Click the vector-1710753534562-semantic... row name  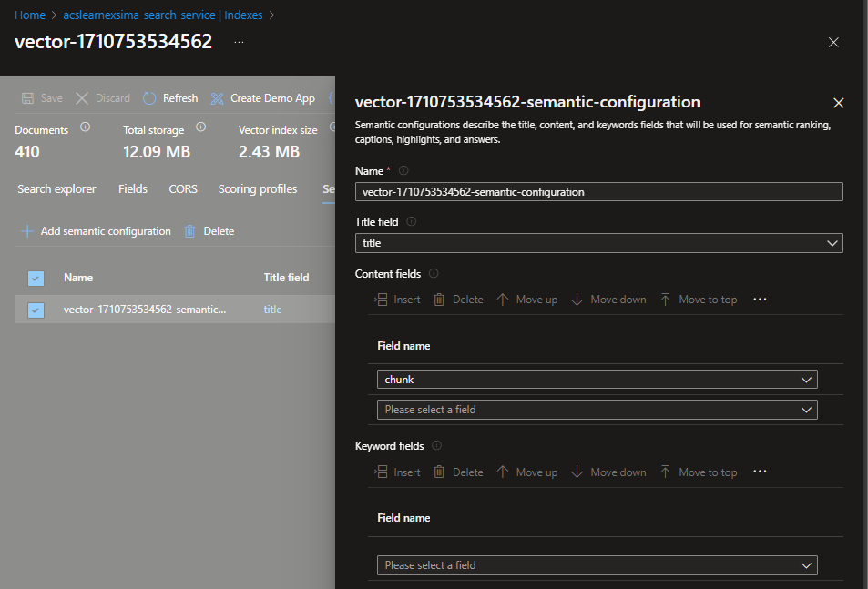point(145,310)
